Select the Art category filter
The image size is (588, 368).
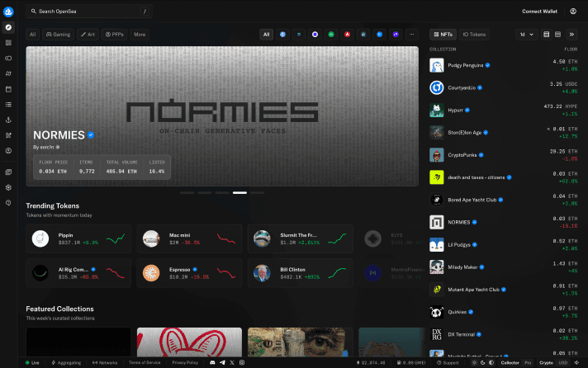pyautogui.click(x=88, y=35)
